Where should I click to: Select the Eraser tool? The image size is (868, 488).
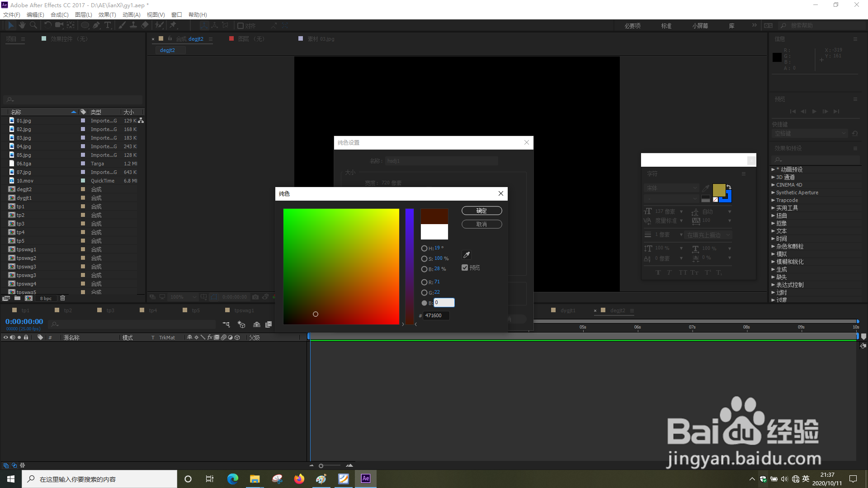pyautogui.click(x=145, y=25)
